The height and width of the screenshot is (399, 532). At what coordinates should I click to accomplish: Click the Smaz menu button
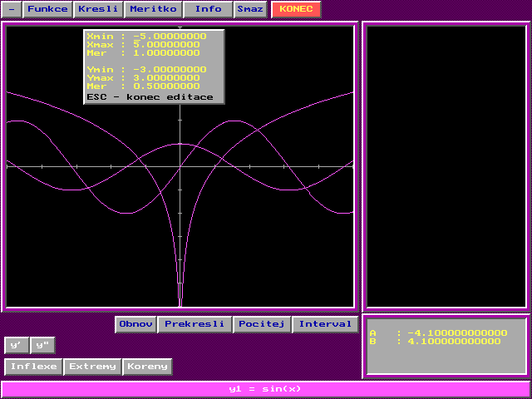point(250,9)
